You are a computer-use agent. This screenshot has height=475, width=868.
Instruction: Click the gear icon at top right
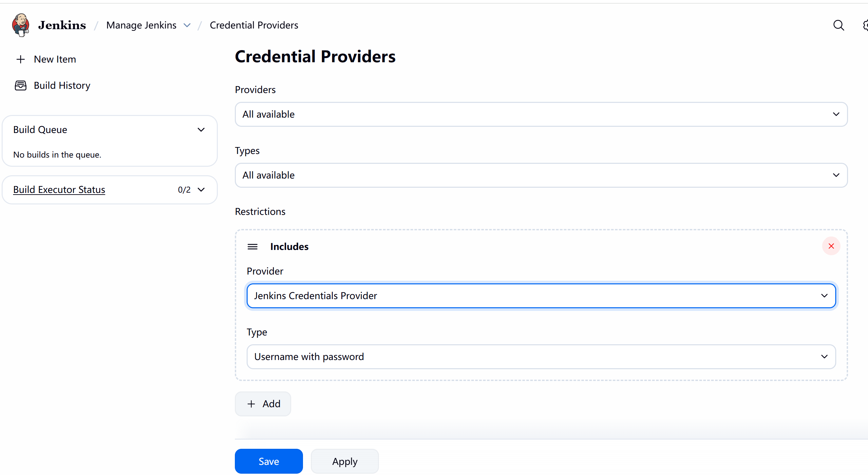point(865,25)
